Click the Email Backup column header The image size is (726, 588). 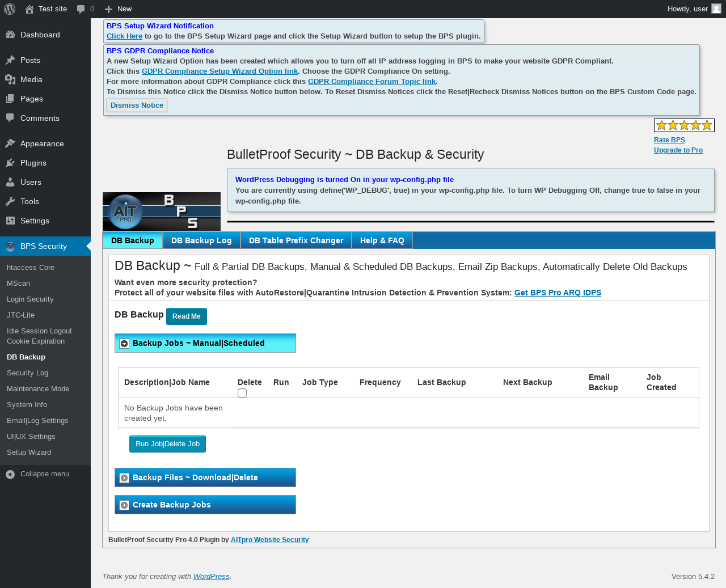point(603,382)
